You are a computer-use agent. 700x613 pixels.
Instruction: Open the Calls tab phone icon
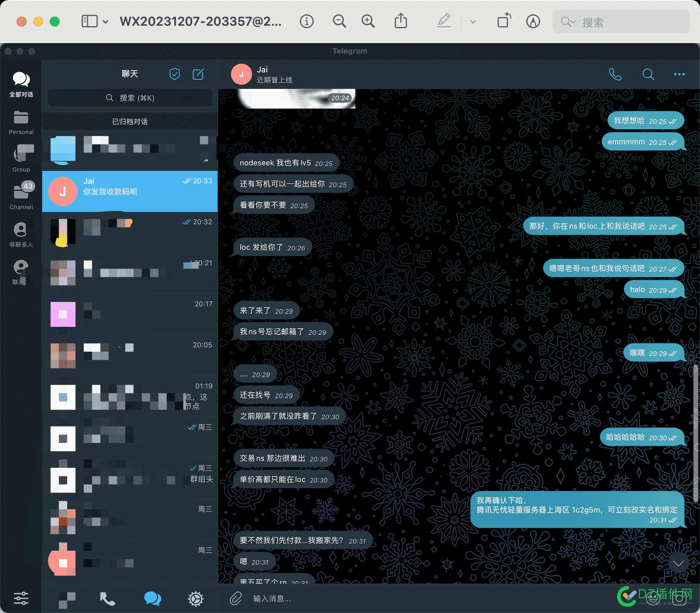(x=107, y=598)
